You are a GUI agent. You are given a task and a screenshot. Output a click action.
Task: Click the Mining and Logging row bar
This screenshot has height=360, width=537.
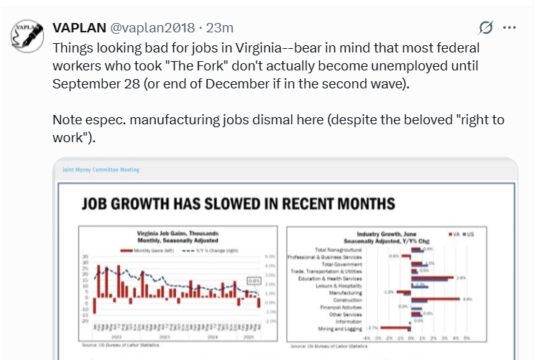395,328
